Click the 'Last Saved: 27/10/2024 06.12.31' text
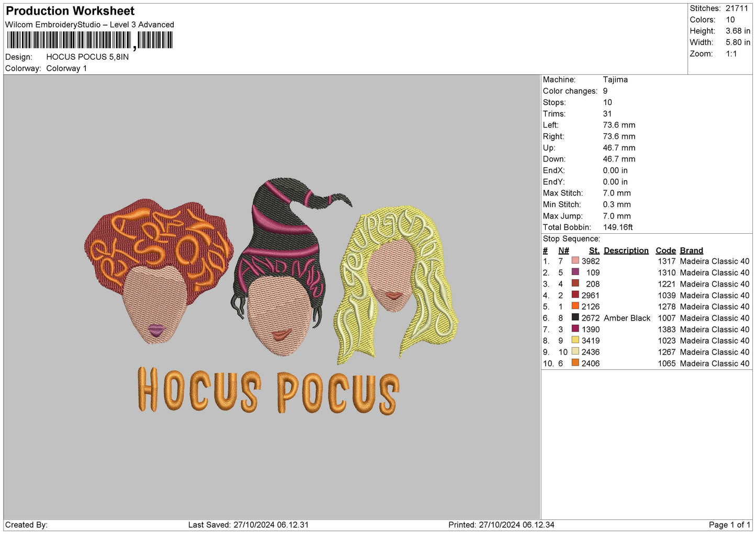 tap(249, 525)
